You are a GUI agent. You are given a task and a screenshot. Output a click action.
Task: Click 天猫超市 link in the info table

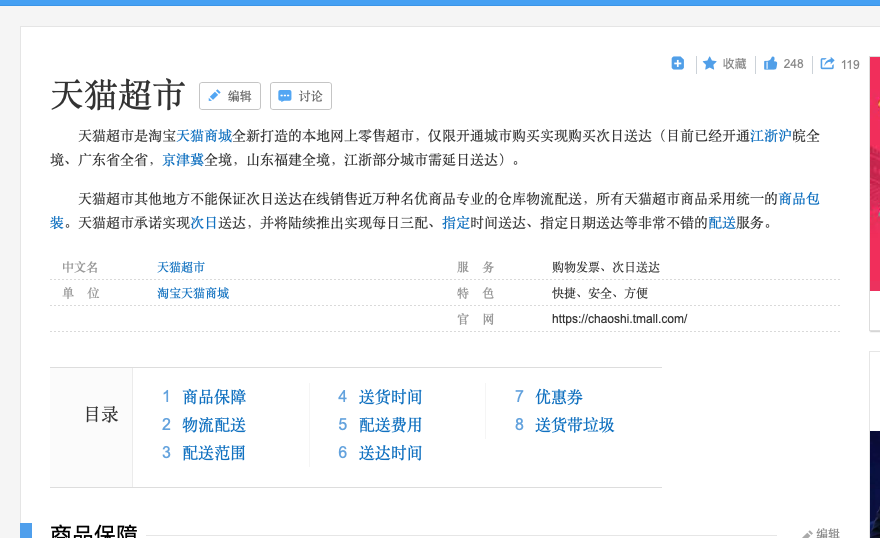181,267
